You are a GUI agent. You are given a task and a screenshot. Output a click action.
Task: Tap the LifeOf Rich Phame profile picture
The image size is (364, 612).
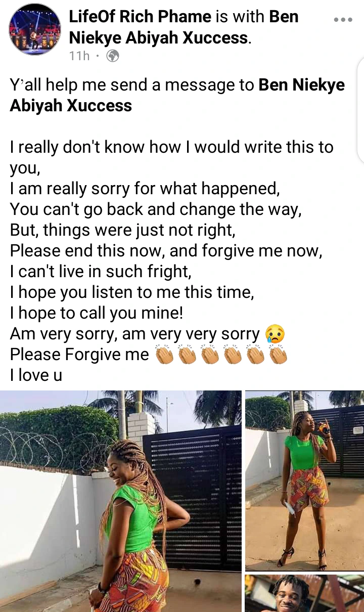[x=35, y=29]
